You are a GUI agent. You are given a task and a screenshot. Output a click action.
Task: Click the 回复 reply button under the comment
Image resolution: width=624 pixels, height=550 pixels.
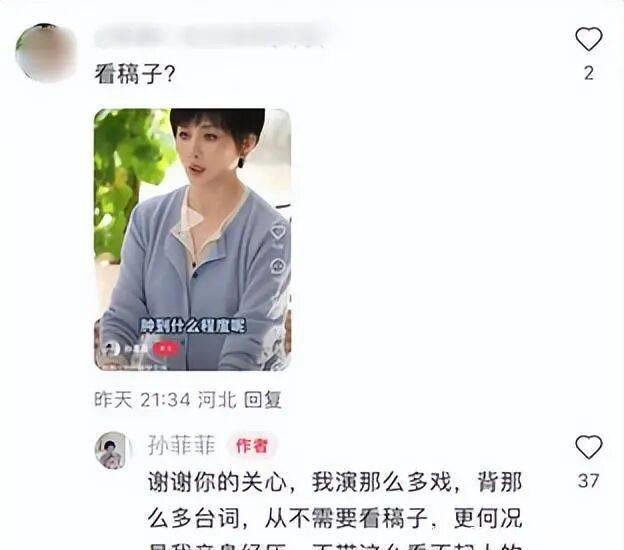click(263, 400)
